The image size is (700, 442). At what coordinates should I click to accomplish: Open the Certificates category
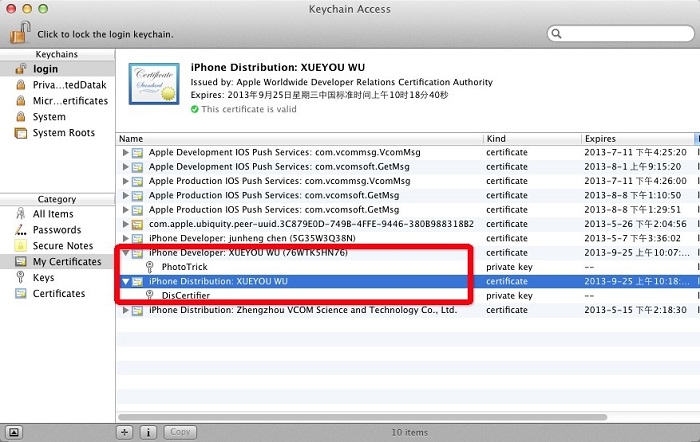(x=58, y=294)
